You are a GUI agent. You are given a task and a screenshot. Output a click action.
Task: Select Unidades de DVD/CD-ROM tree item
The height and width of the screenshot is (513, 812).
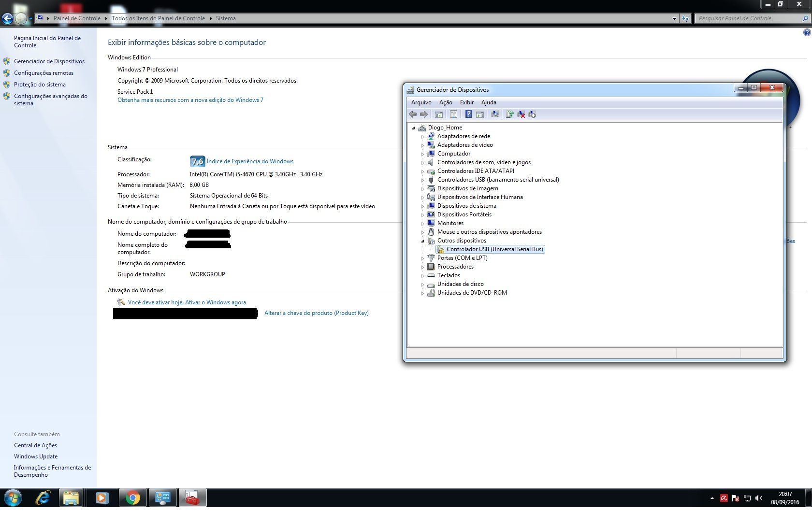(x=472, y=293)
